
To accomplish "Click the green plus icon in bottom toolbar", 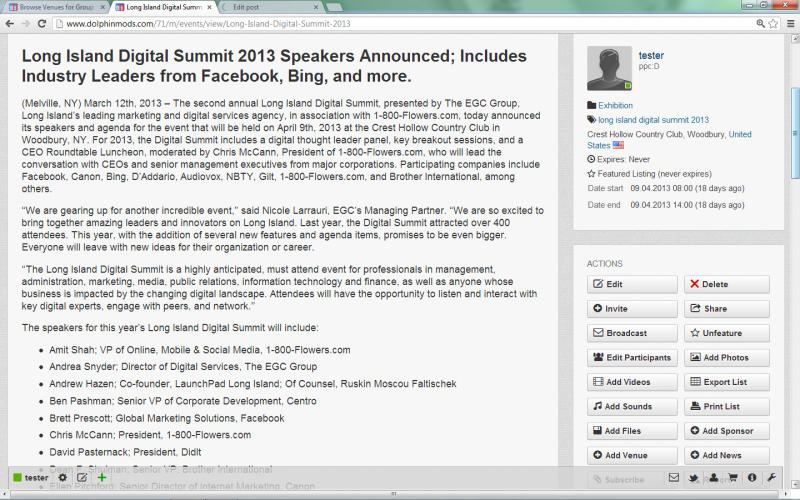I will 102,478.
